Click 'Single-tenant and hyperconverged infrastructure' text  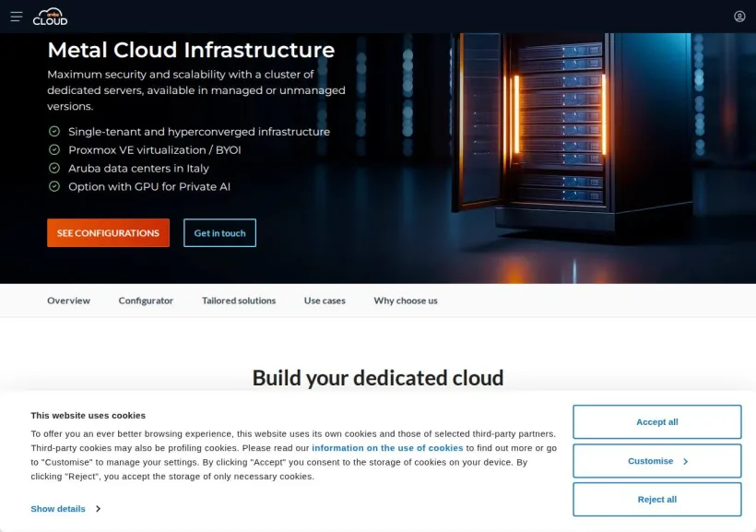[199, 132]
